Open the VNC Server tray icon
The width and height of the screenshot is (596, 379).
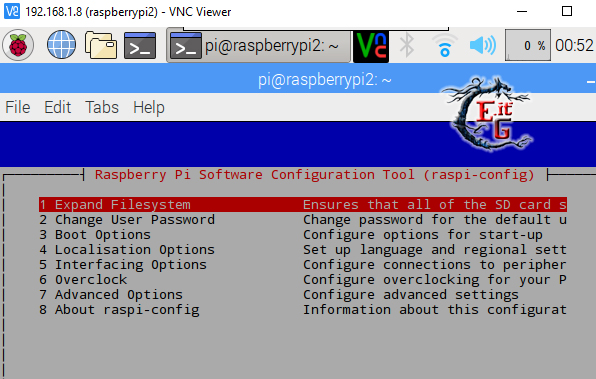point(371,46)
